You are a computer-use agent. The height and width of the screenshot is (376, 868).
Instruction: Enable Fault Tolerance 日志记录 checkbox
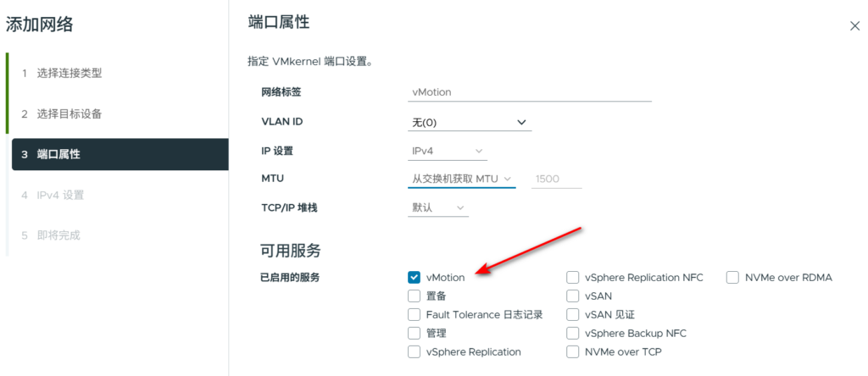[415, 314]
